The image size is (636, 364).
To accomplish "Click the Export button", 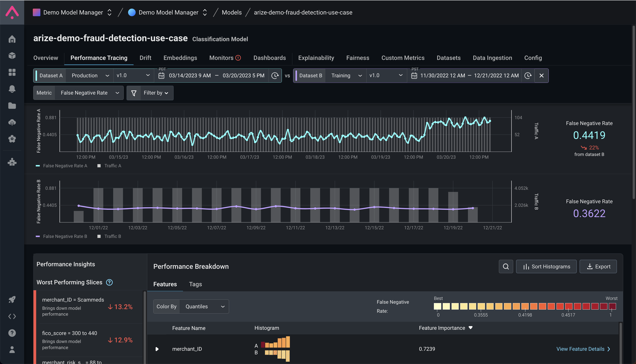I will [x=598, y=266].
